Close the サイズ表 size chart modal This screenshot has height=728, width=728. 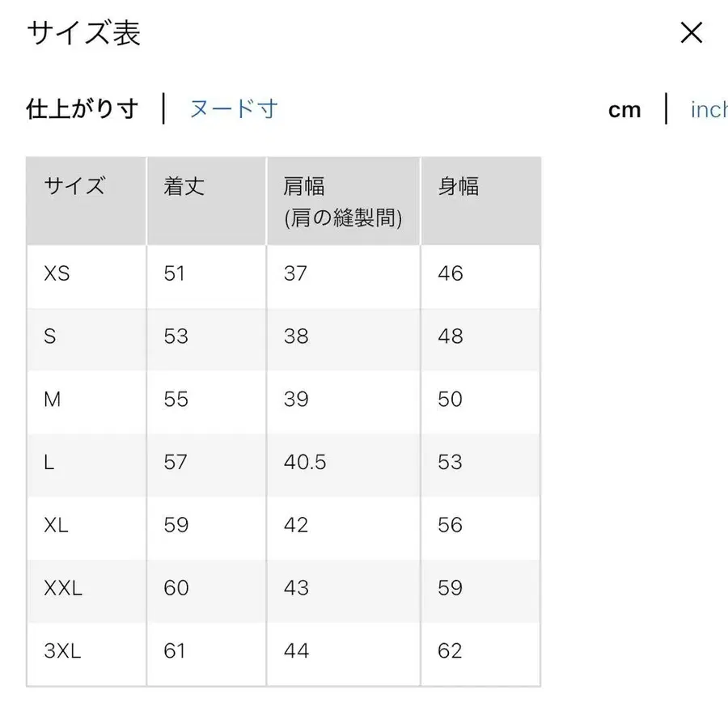tap(692, 33)
